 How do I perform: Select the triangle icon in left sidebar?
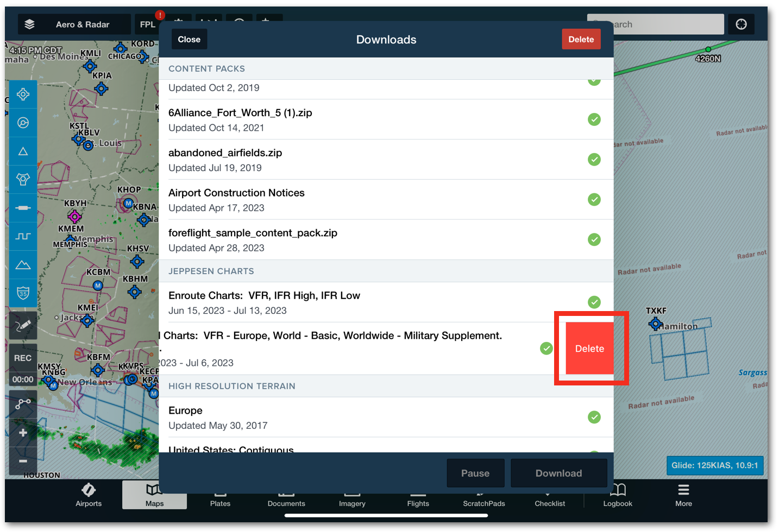(x=23, y=151)
